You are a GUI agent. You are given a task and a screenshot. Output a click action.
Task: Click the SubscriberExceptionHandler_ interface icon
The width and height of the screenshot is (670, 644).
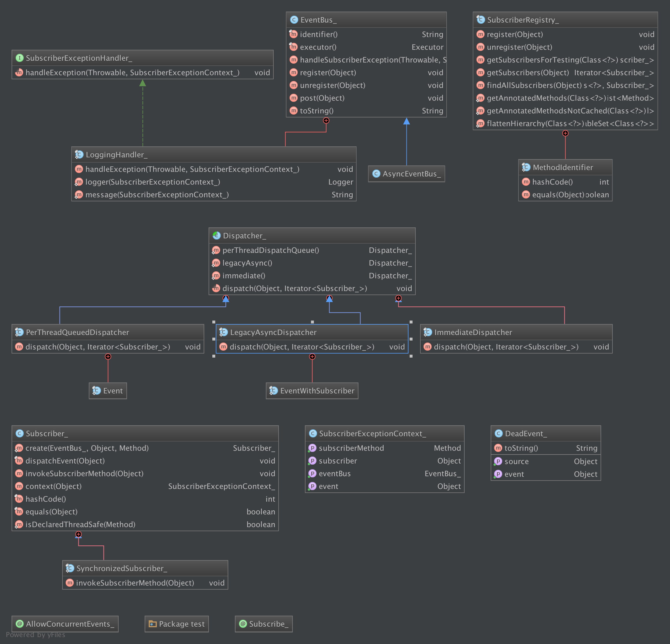[19, 58]
